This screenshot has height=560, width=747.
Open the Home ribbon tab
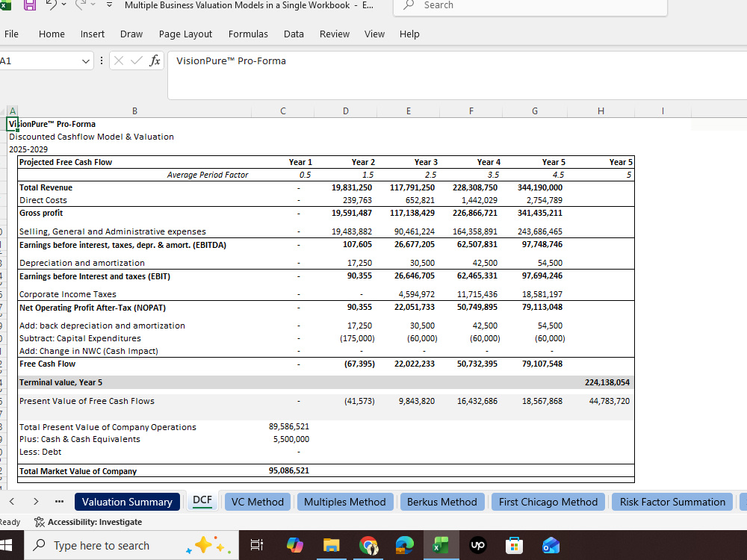point(52,34)
